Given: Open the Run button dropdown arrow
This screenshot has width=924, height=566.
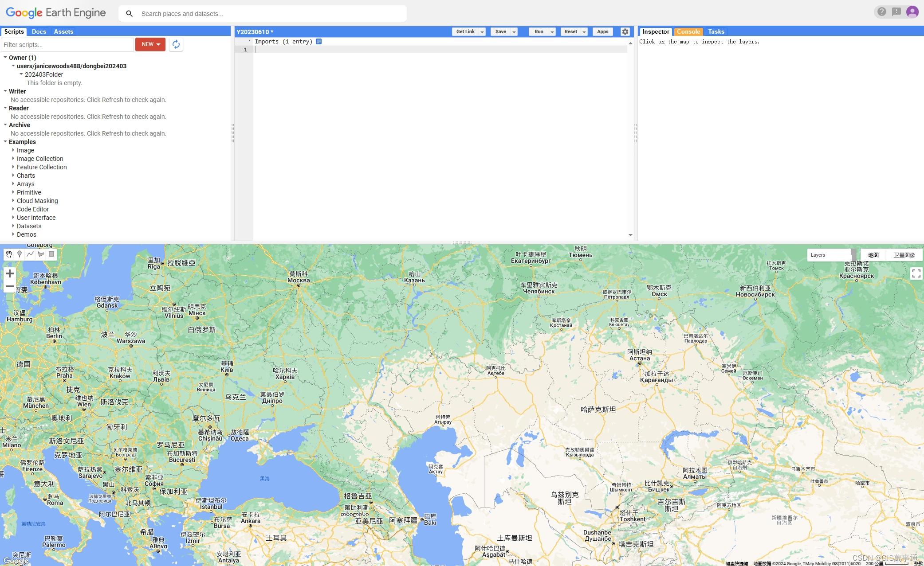Looking at the screenshot, I should tap(552, 32).
